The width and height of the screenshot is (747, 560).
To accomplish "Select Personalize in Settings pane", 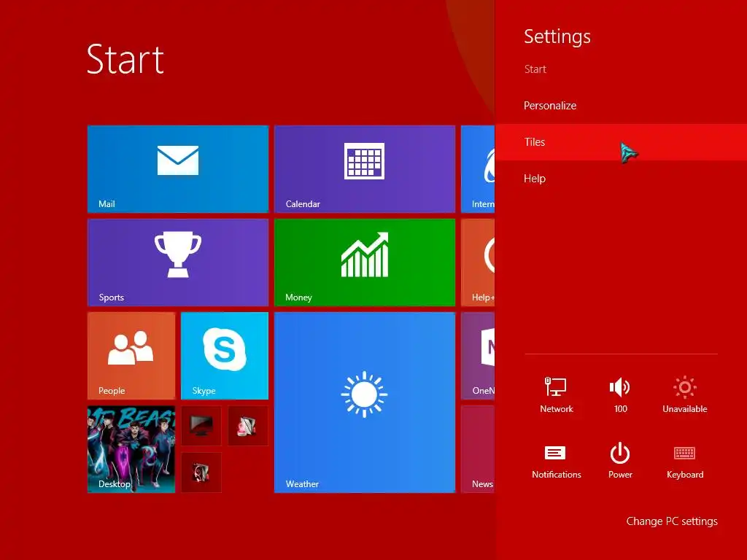I will [x=622, y=106].
